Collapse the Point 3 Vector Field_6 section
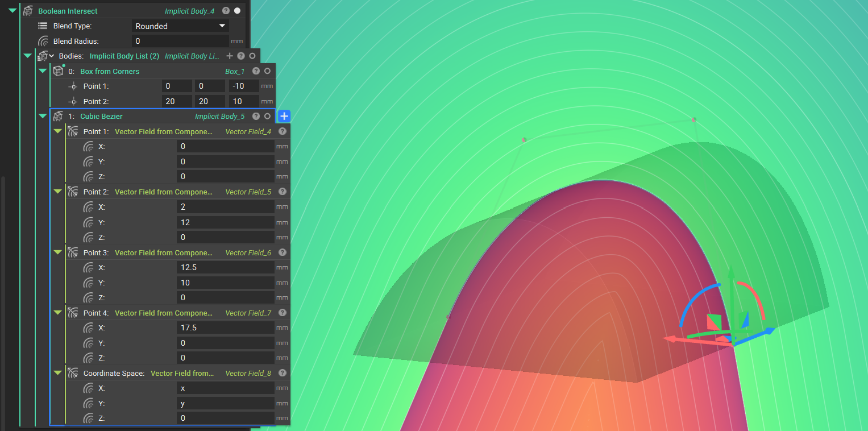This screenshot has width=868, height=431. coord(57,252)
